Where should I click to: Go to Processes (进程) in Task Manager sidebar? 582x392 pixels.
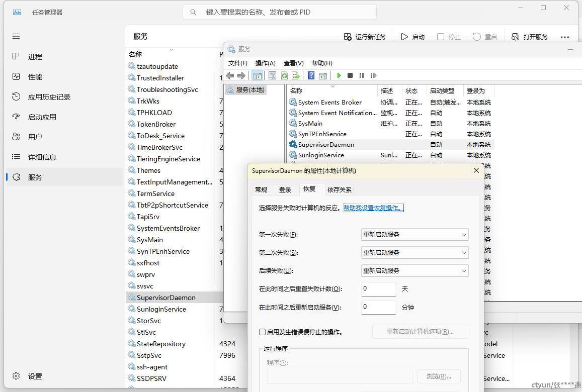coord(64,57)
